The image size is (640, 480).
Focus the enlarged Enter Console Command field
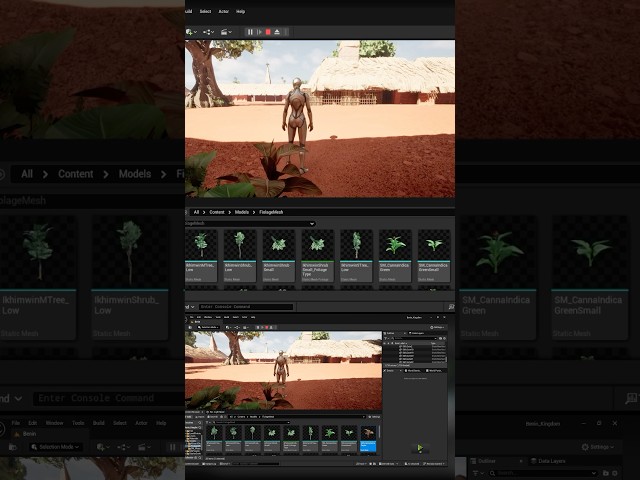246,307
